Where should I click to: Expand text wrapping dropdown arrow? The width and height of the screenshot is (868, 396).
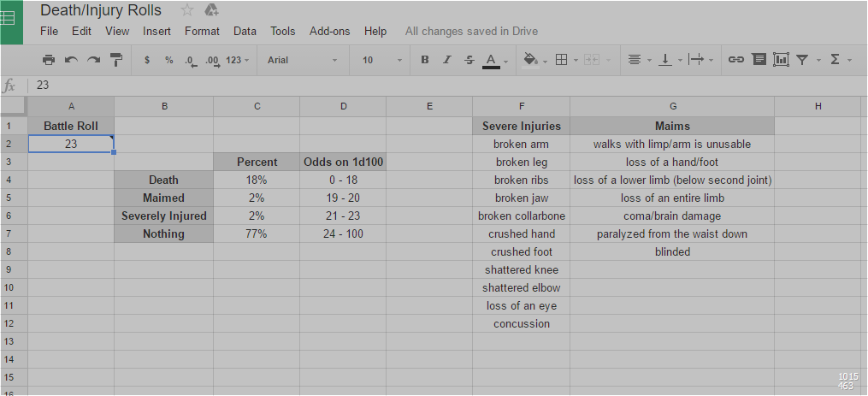(712, 61)
